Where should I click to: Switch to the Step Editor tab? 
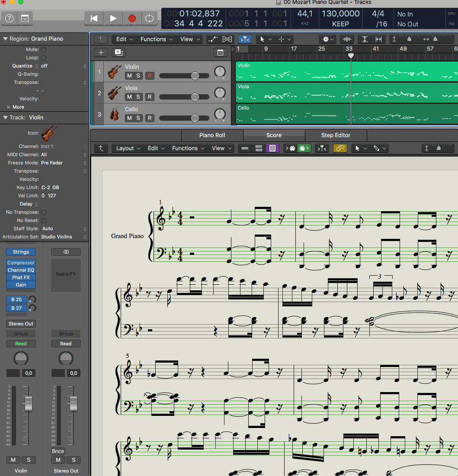(x=336, y=135)
